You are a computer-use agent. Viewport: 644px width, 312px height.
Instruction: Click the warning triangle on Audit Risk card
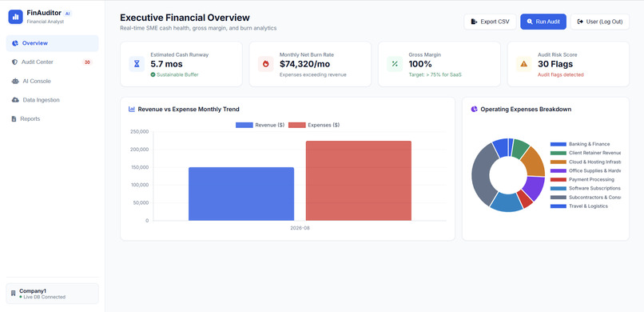pyautogui.click(x=523, y=64)
